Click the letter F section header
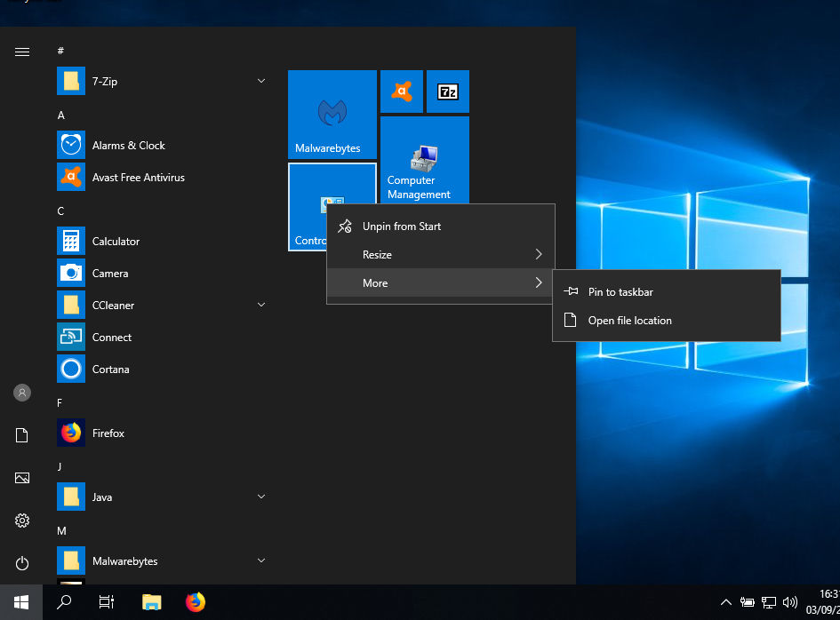The width and height of the screenshot is (840, 620). [x=60, y=402]
